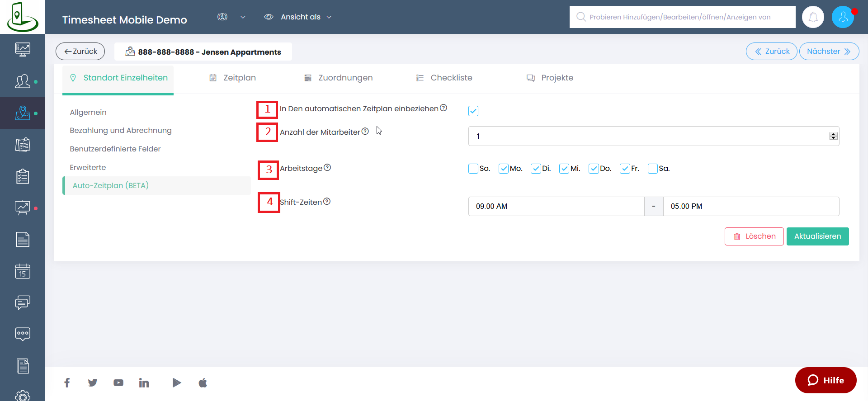
Task: Open the employees icon in sidebar
Action: pyautogui.click(x=23, y=81)
